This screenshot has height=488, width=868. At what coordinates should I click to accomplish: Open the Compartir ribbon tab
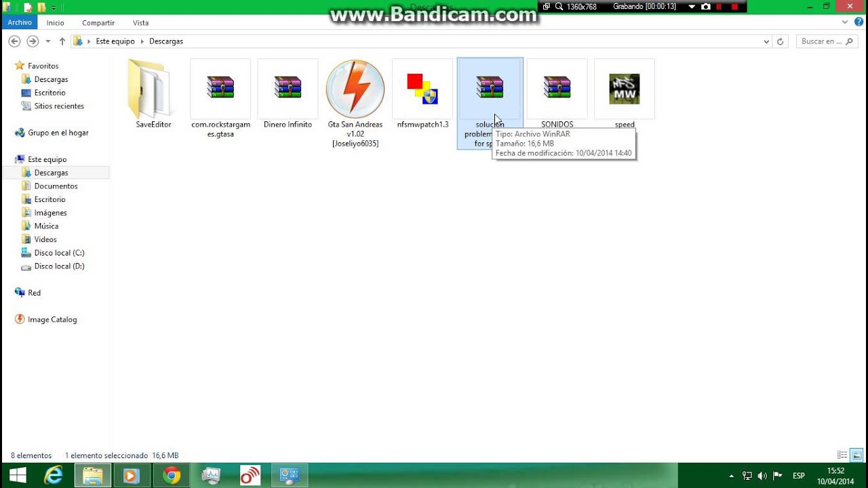tap(98, 22)
